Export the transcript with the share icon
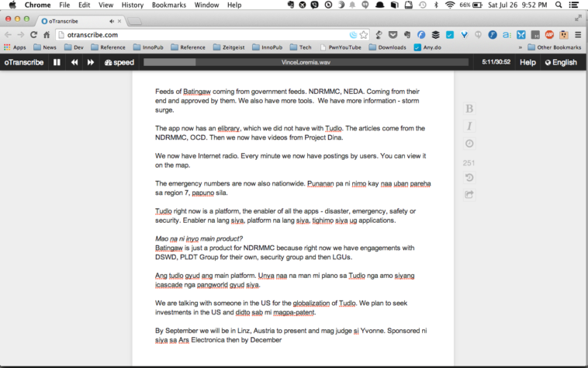 469,194
